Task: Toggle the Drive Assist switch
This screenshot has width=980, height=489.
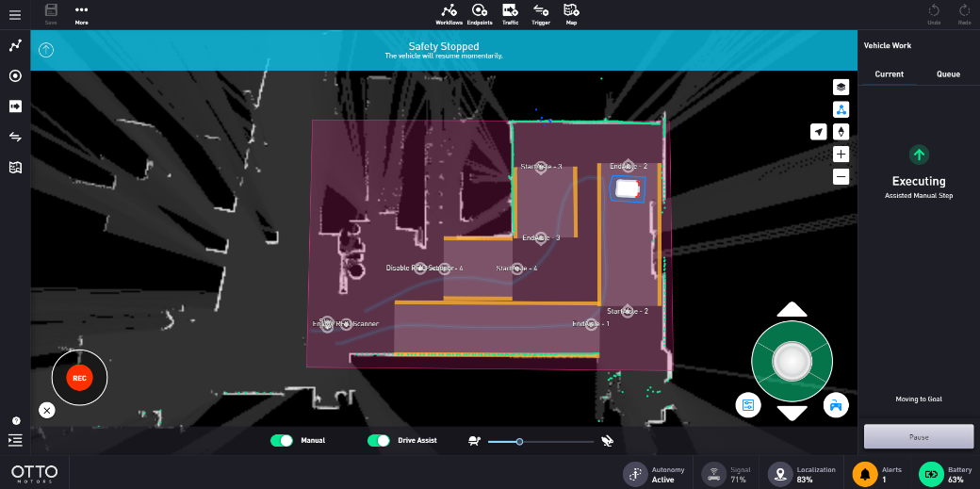Action: click(378, 440)
